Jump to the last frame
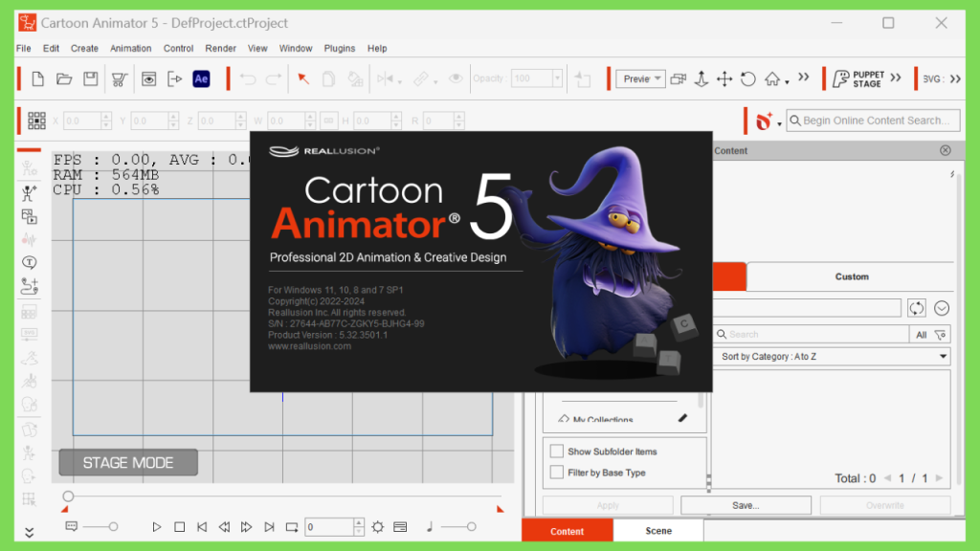980x551 pixels. pyautogui.click(x=269, y=527)
